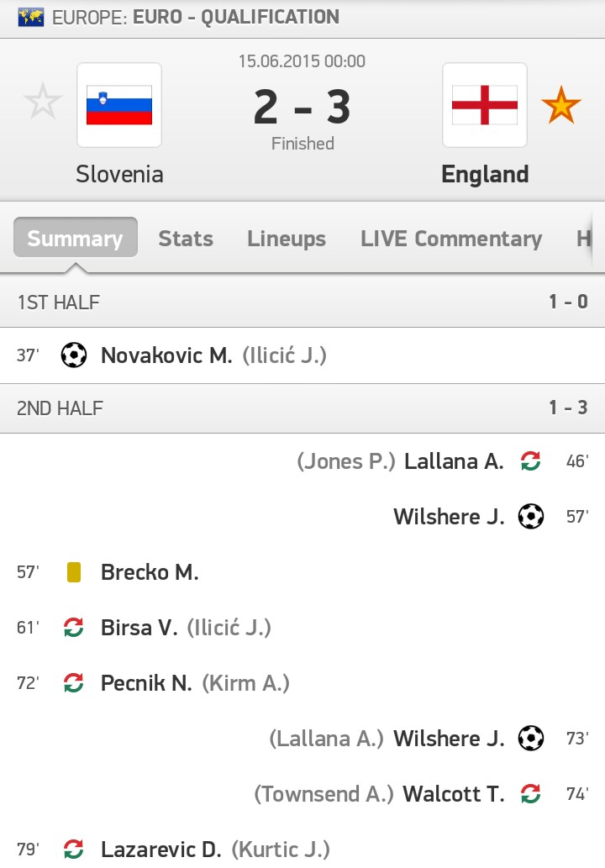Tap Brecko's yellow card icon
Image resolution: width=605 pixels, height=868 pixels.
click(74, 572)
